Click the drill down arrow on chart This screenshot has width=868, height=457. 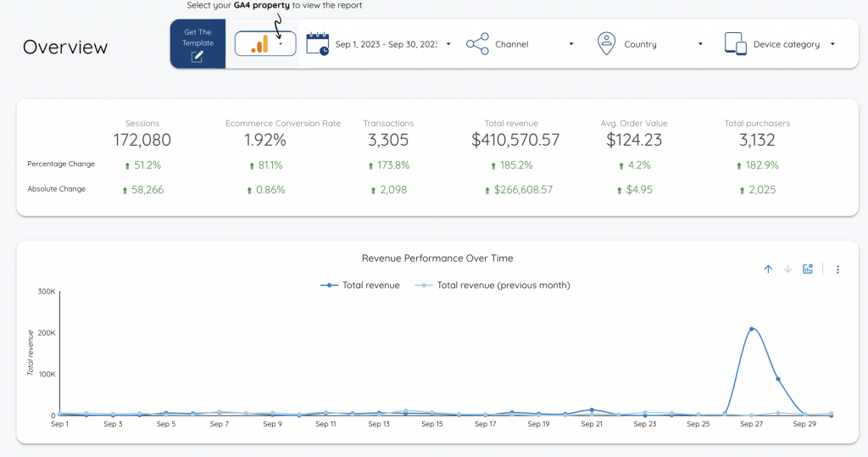pos(787,270)
